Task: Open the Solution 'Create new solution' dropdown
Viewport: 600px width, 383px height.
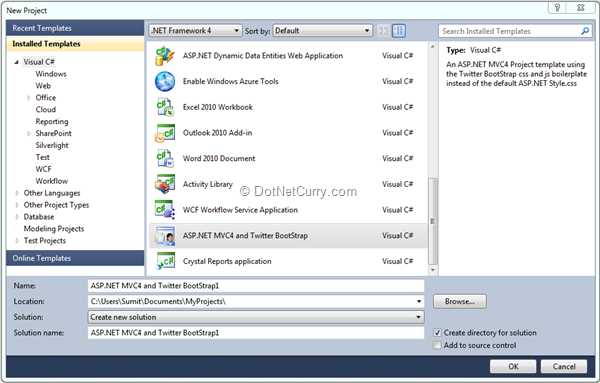Action: coord(256,317)
